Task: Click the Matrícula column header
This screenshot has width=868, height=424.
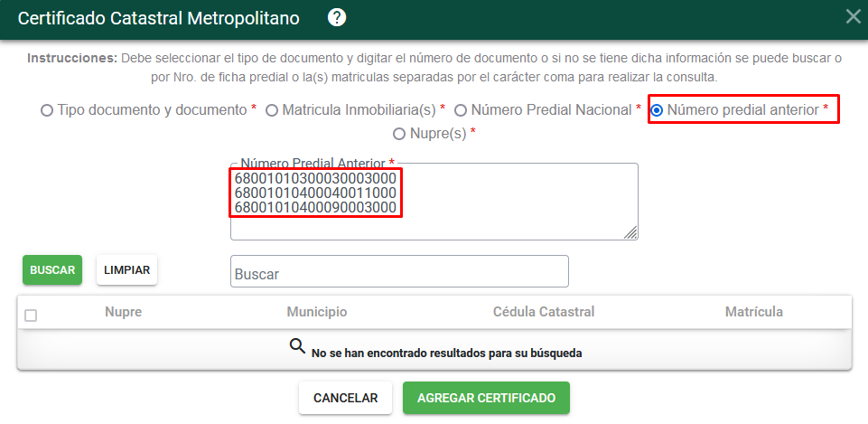Action: [x=754, y=312]
